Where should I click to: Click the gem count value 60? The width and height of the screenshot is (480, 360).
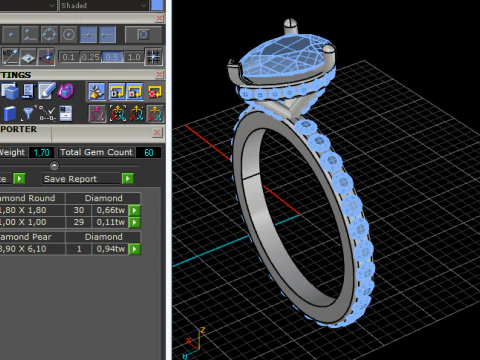[x=149, y=153]
